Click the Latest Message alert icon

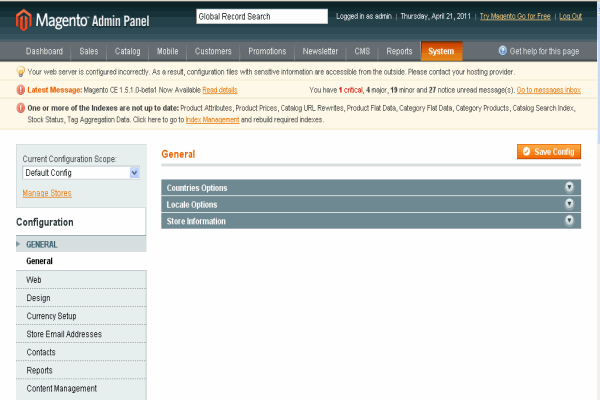pos(21,90)
